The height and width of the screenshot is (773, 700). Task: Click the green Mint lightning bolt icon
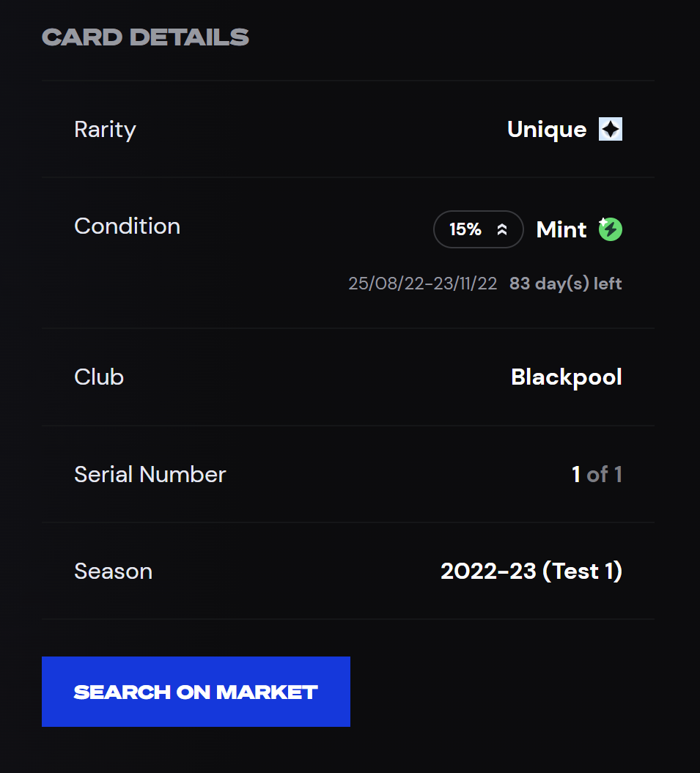611,229
